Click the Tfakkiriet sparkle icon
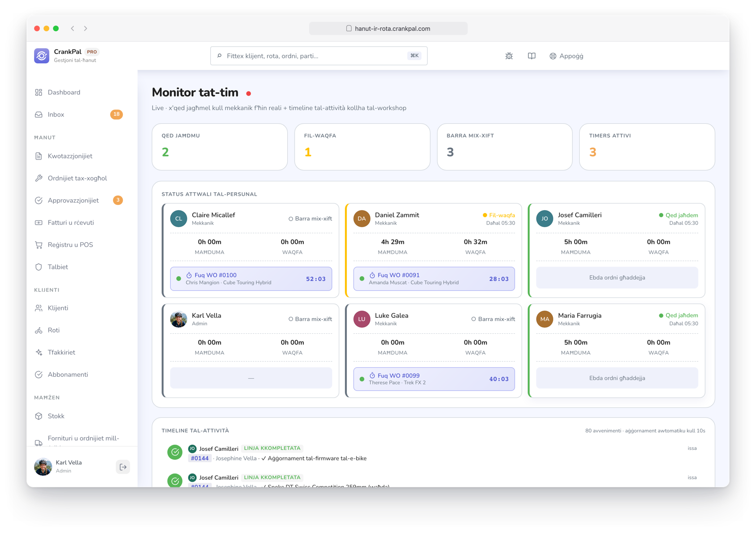756x534 pixels. click(x=39, y=352)
